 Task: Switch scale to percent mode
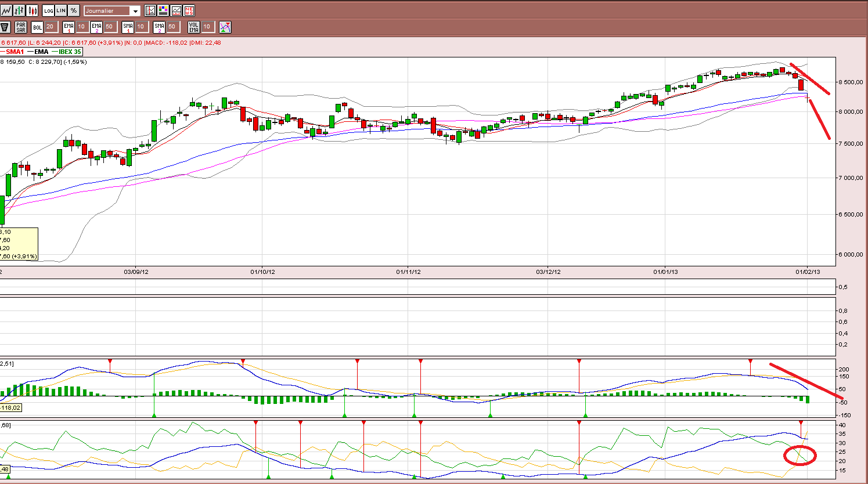pyautogui.click(x=74, y=10)
